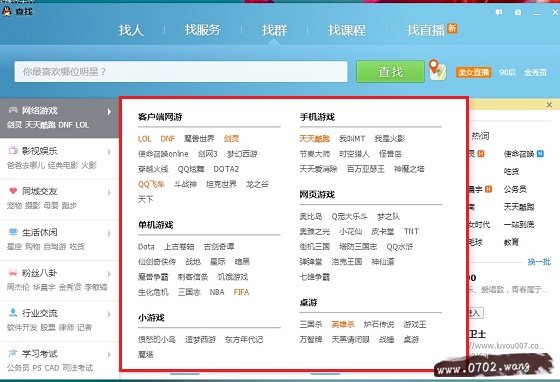Screen dimensions: 560x382
Task: Click the cup icon for 生活休闲
Action: pos(13,232)
